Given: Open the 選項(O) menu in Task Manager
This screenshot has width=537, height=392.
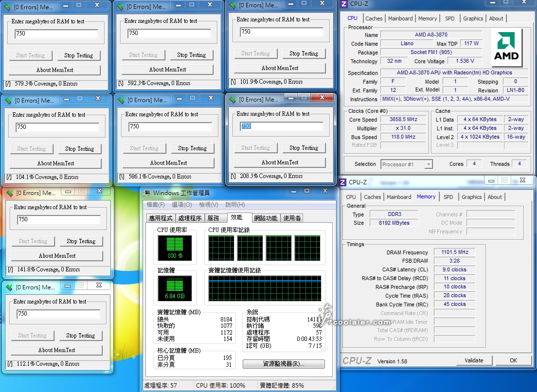Looking at the screenshot, I should pyautogui.click(x=182, y=205).
